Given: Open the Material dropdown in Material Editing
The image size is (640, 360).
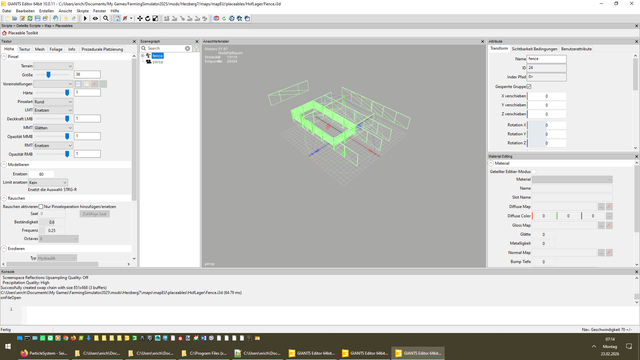Looking at the screenshot, I should [572, 180].
